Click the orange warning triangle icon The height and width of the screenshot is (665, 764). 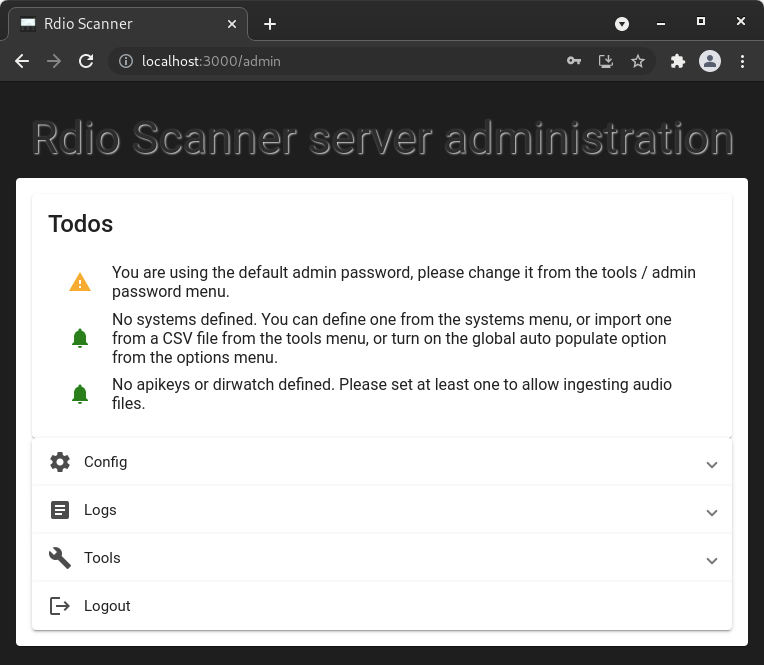(80, 282)
